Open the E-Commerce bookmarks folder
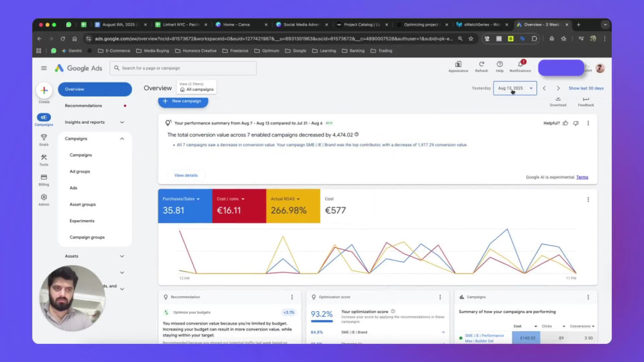Image resolution: width=644 pixels, height=362 pixels. click(x=114, y=51)
